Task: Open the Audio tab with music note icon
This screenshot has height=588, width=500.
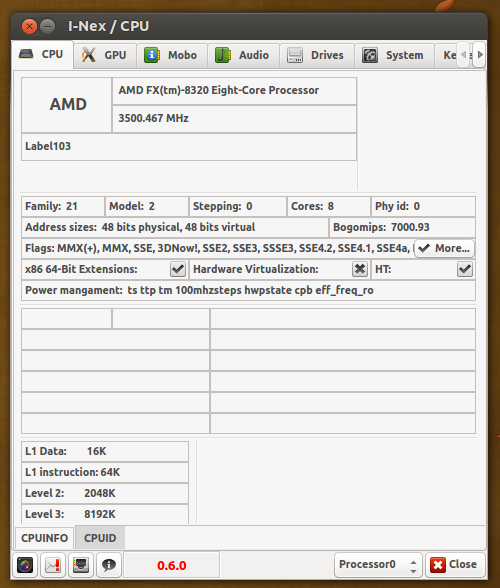Action: [x=243, y=55]
